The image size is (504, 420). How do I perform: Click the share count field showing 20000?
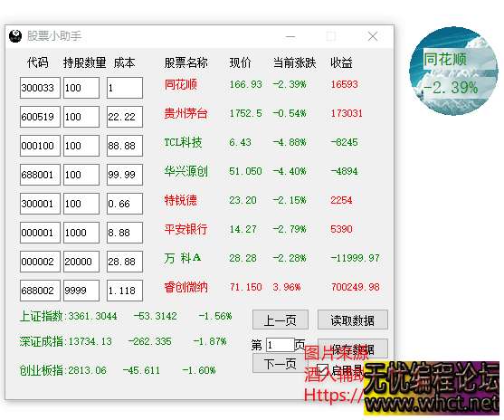[x=81, y=262]
